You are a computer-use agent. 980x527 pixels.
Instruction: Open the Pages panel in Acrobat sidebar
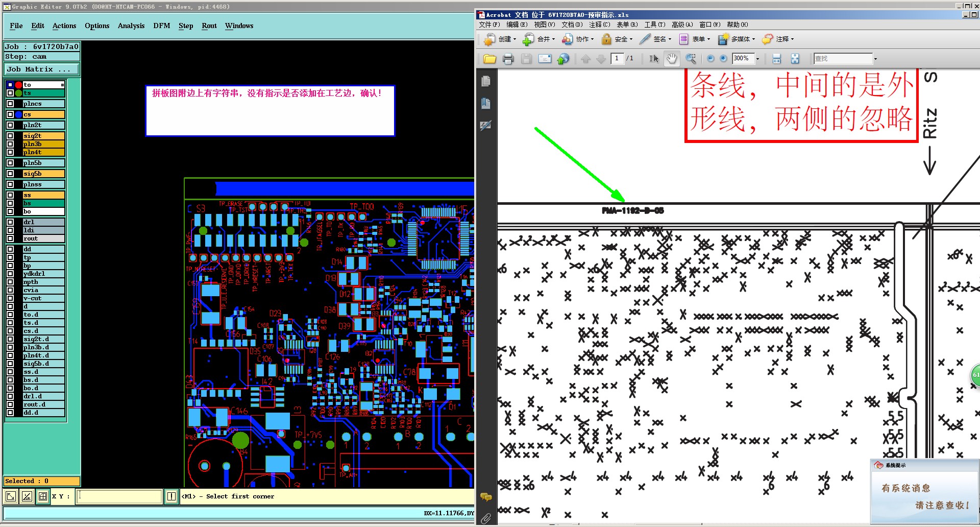(x=486, y=81)
